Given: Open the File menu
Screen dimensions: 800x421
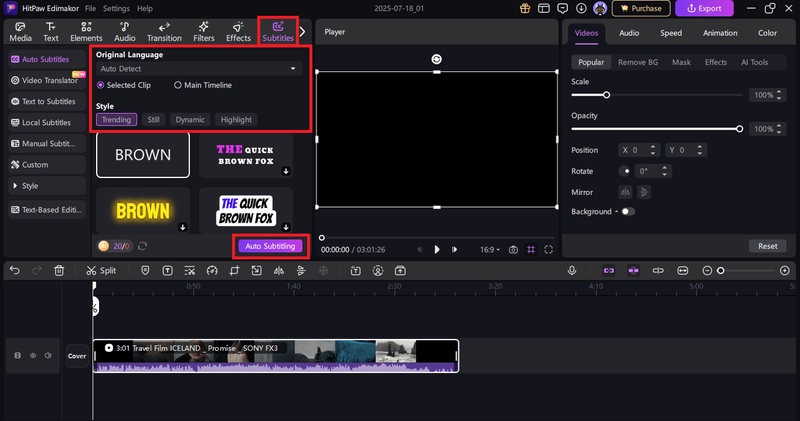Looking at the screenshot, I should (90, 8).
